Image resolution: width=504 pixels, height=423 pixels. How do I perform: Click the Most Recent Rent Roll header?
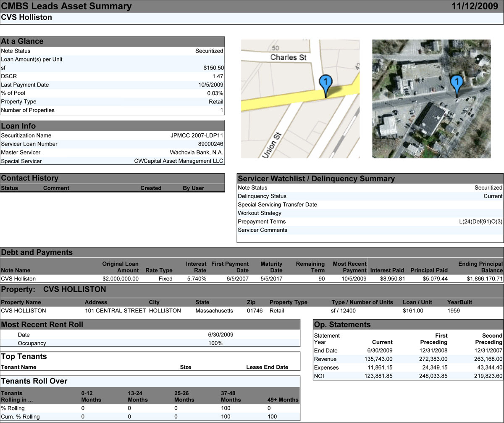click(150, 324)
